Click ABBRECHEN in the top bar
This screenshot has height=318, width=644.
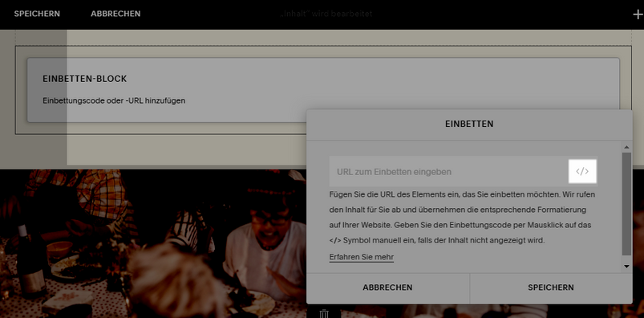(115, 14)
